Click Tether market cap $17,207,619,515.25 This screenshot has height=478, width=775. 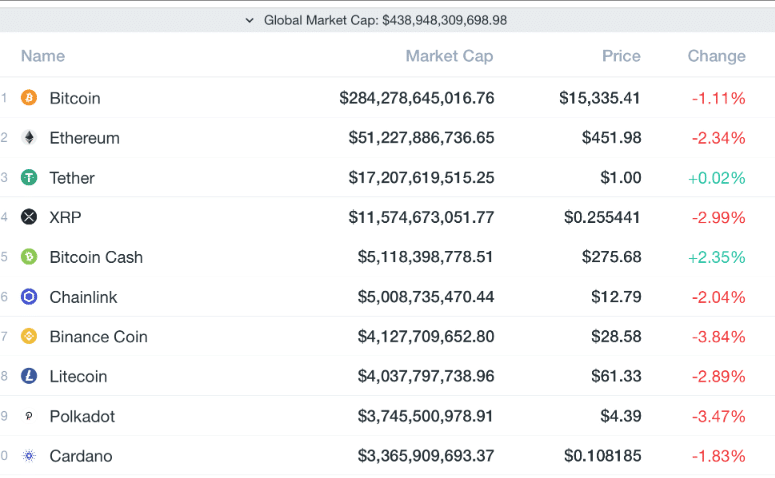coord(421,177)
